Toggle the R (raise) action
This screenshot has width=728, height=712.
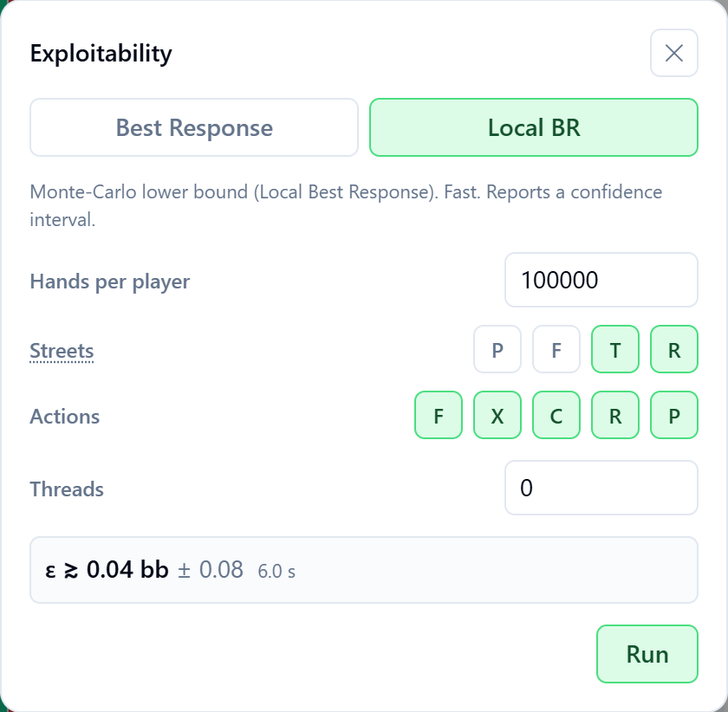[615, 415]
